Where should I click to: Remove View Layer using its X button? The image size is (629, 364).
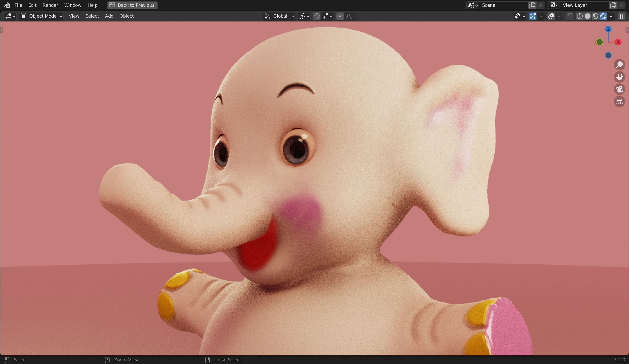point(621,5)
